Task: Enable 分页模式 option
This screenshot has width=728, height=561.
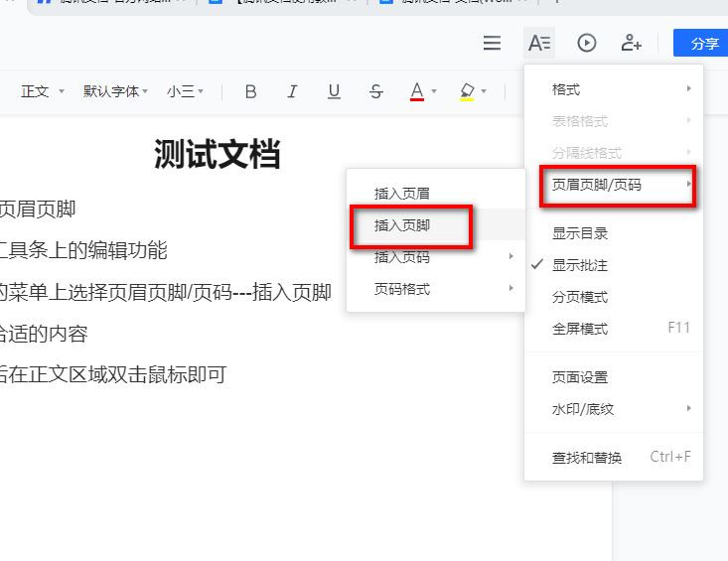Action: click(x=580, y=297)
